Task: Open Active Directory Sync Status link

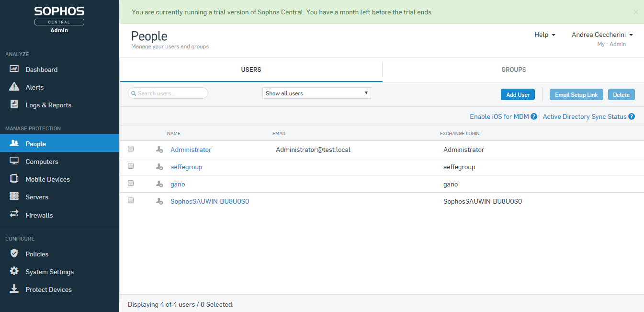Action: tap(585, 116)
